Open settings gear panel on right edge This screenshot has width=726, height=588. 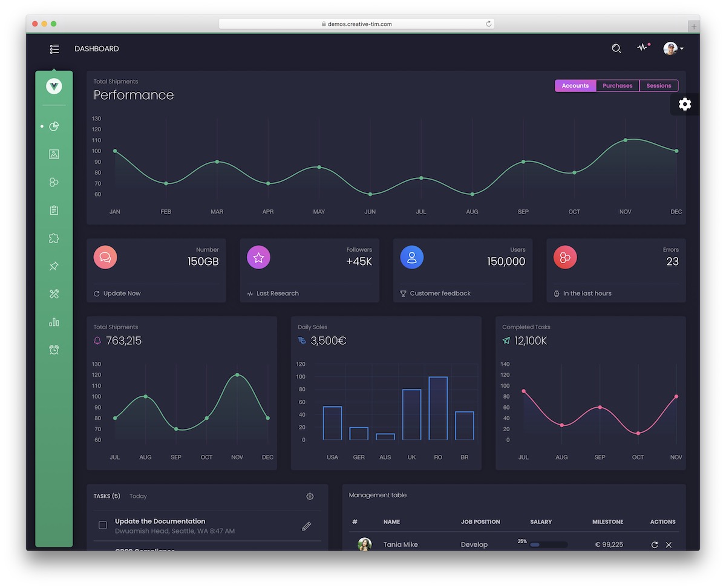tap(685, 104)
